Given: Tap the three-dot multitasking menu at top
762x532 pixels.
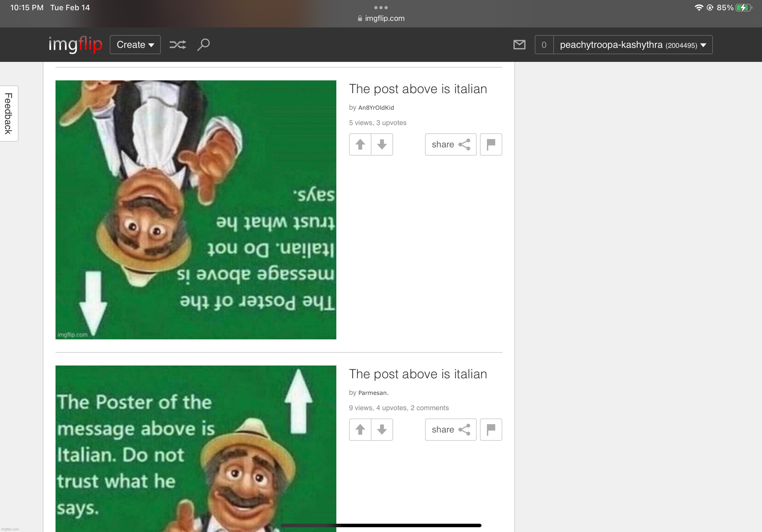Looking at the screenshot, I should [x=381, y=7].
